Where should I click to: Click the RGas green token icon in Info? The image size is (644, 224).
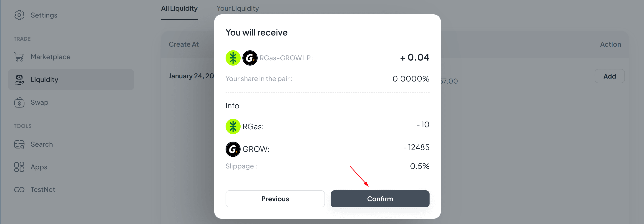pos(233,126)
